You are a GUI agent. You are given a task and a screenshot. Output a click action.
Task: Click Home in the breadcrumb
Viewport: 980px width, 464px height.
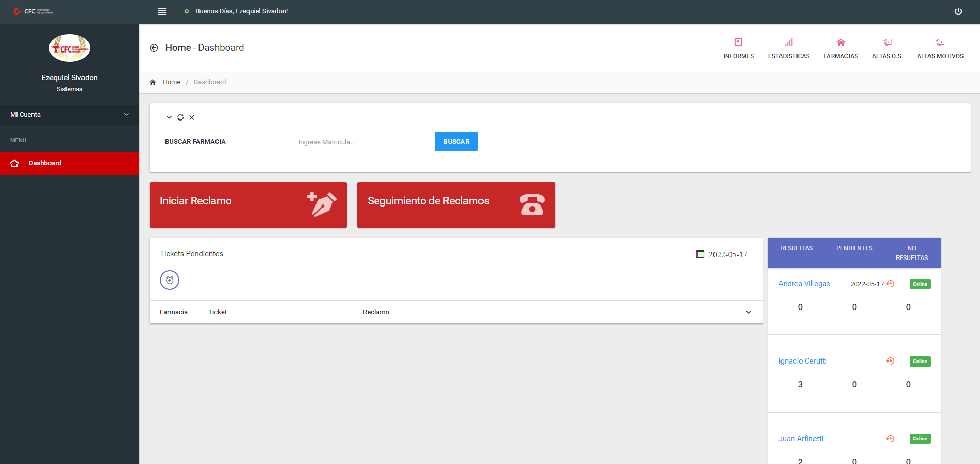click(x=171, y=82)
